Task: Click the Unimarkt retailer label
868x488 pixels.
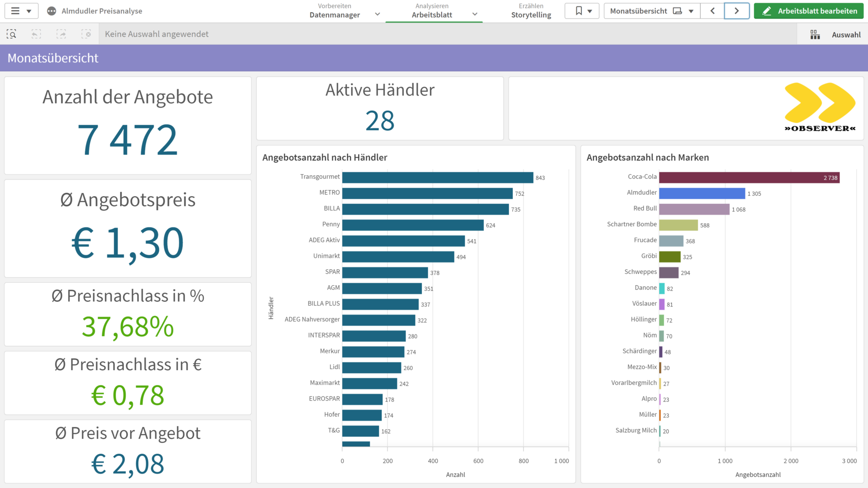Action: tap(326, 256)
